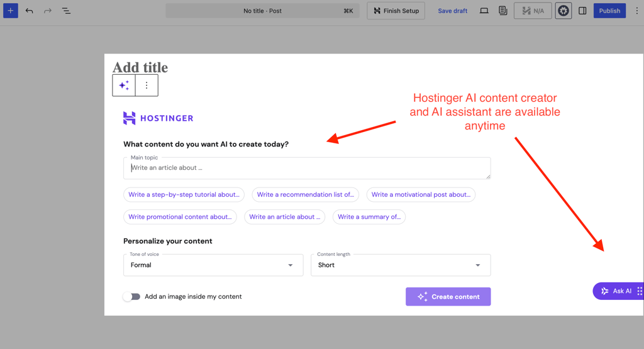Screen dimensions: 644x349
Task: Choose 'Write an article about ...' prompt chip
Action: (x=285, y=217)
